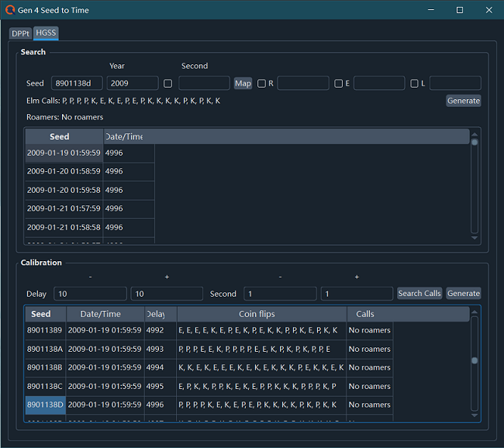Viewport: 504px width, 448px height.
Task: Sort by the Coin flips column header
Action: (x=261, y=314)
